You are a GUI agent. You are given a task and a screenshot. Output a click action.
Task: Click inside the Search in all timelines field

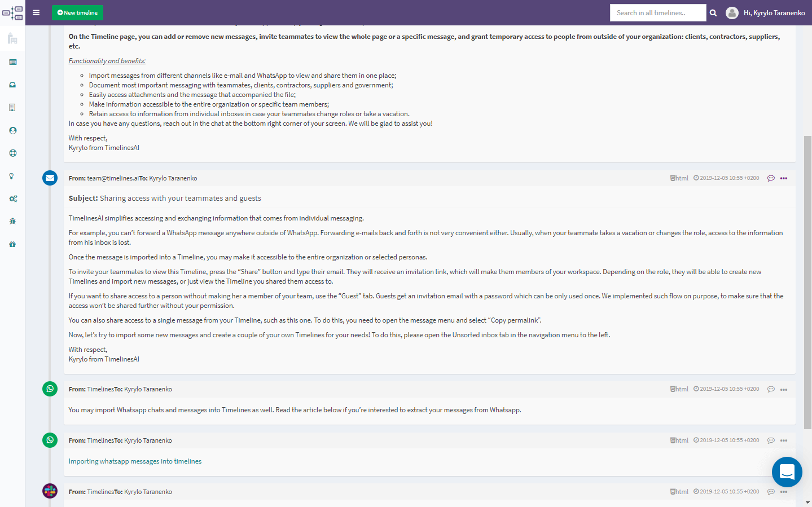tap(657, 12)
